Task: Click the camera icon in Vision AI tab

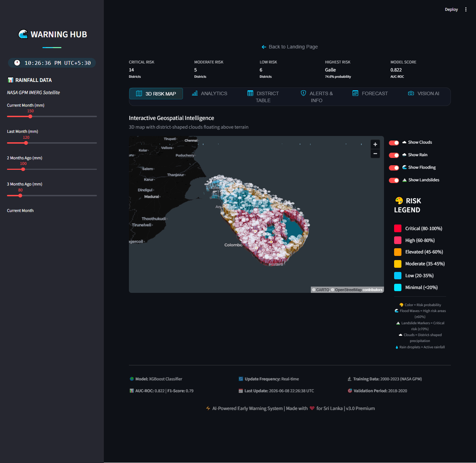Action: tap(411, 93)
